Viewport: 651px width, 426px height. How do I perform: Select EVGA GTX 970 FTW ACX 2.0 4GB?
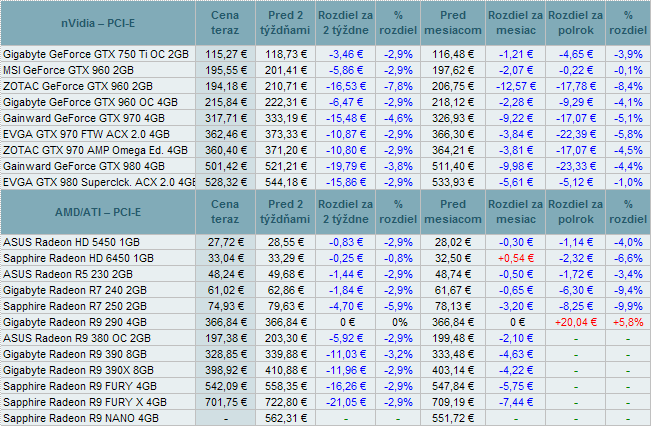pos(86,135)
